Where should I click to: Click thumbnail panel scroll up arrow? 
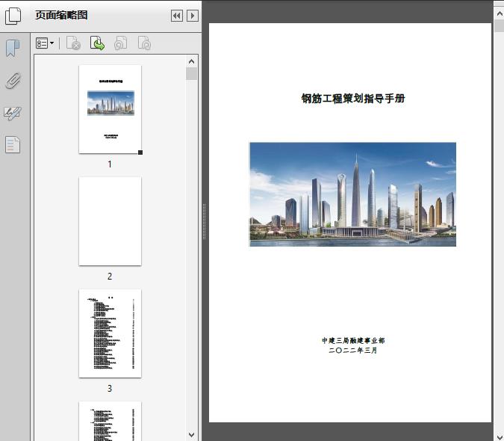point(192,61)
